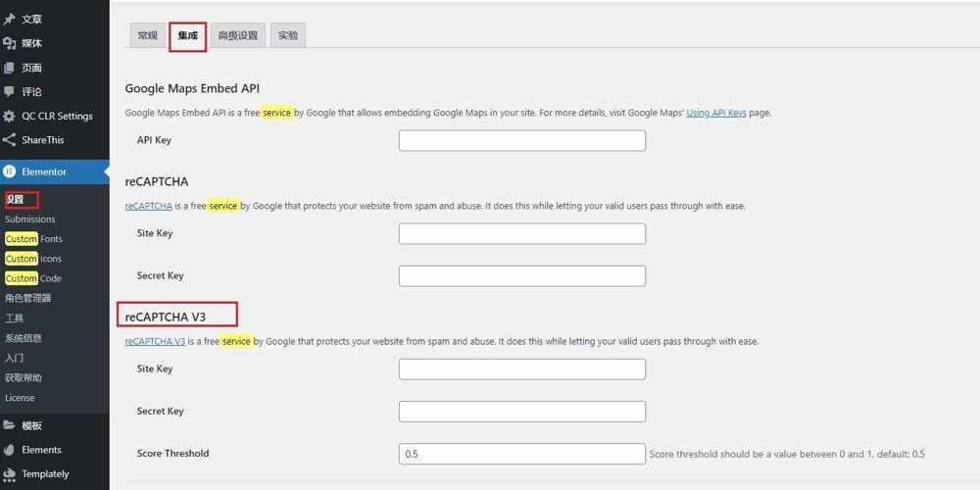Image resolution: width=980 pixels, height=490 pixels.
Task: Focus the reCAPTCHA V3 Secret Key field
Action: (522, 412)
